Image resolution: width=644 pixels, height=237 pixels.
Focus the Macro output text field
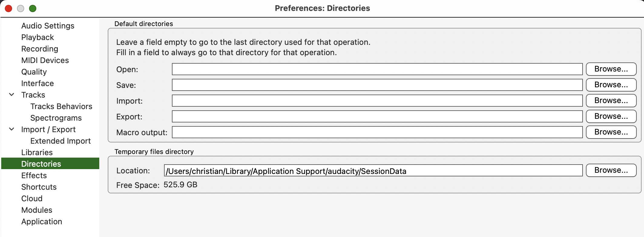click(377, 132)
